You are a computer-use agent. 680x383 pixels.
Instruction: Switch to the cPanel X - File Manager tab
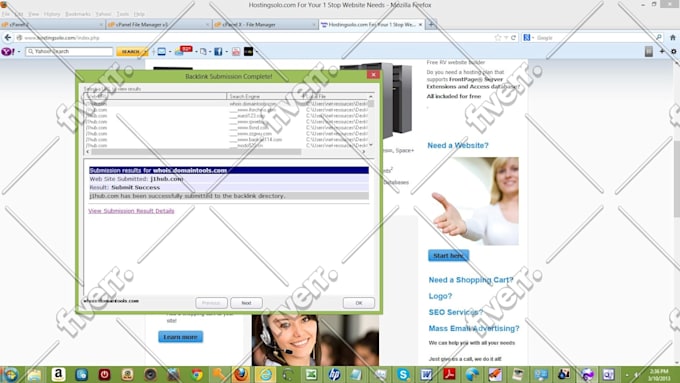[265, 25]
